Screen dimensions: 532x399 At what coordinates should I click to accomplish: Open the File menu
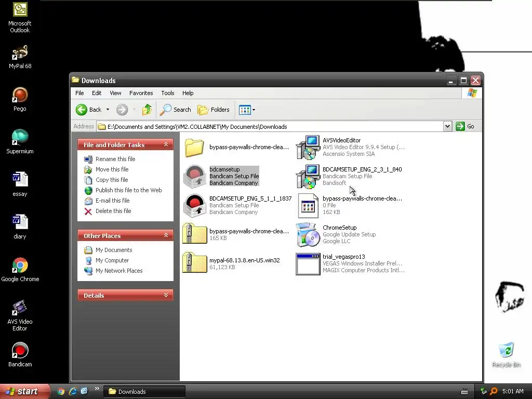[79, 93]
